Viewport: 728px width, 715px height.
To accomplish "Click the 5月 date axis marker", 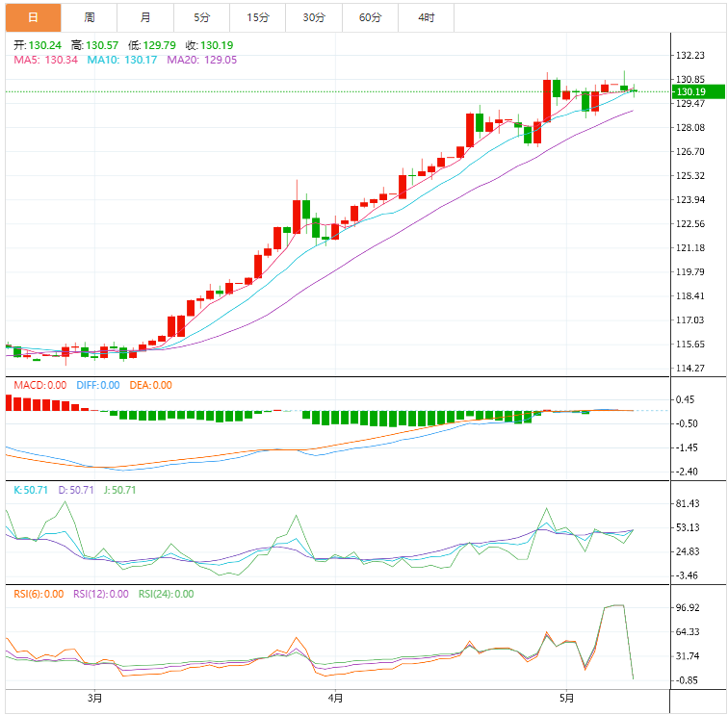I will (567, 698).
